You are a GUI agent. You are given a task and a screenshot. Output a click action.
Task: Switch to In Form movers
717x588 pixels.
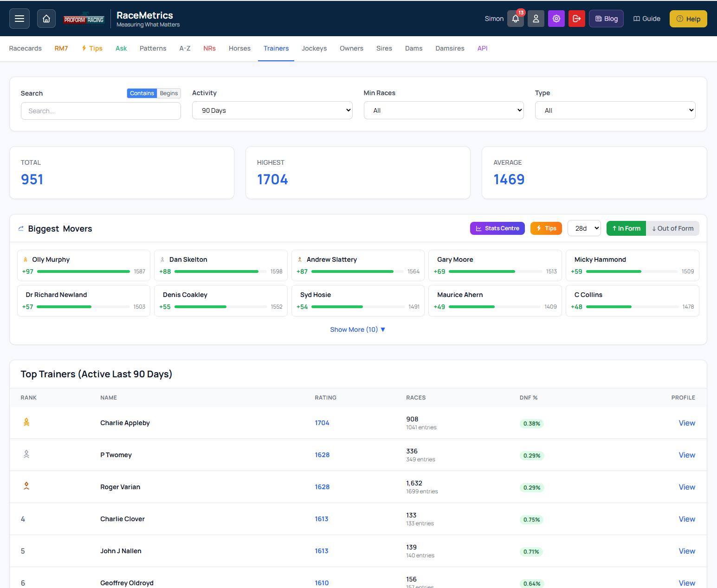pyautogui.click(x=626, y=228)
